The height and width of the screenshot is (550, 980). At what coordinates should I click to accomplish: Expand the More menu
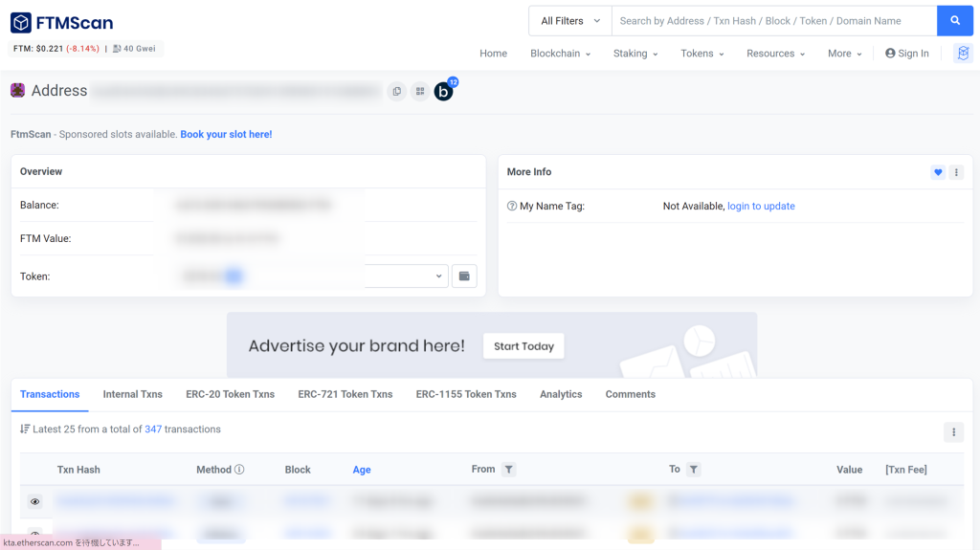[x=844, y=54]
